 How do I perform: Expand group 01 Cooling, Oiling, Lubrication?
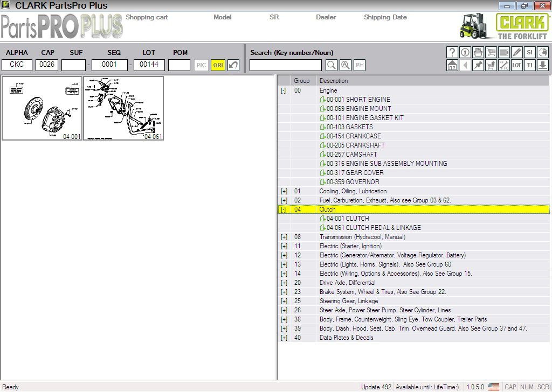284,191
